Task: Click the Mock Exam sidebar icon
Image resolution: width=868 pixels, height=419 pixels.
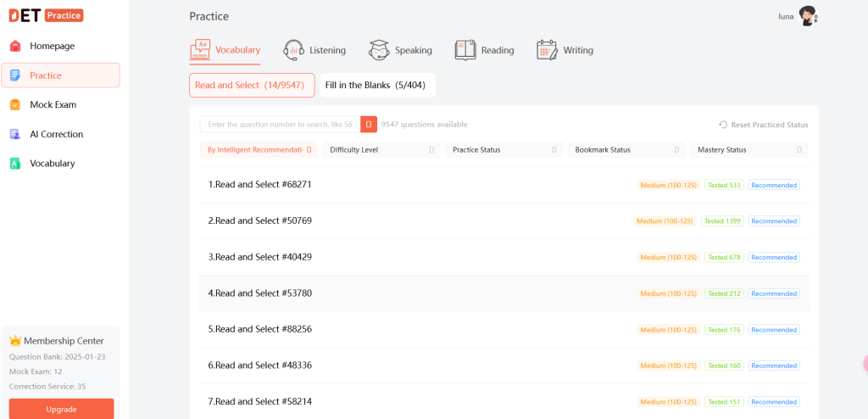Action: click(15, 105)
